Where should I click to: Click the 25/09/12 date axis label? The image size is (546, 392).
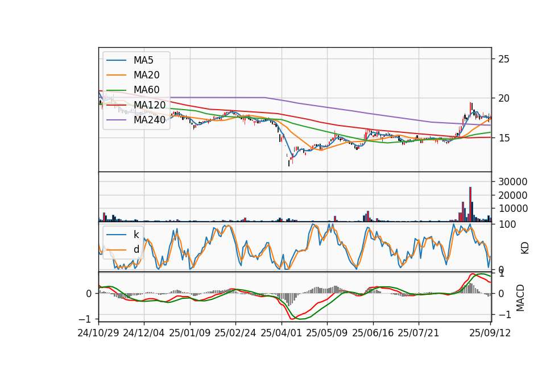(x=490, y=333)
